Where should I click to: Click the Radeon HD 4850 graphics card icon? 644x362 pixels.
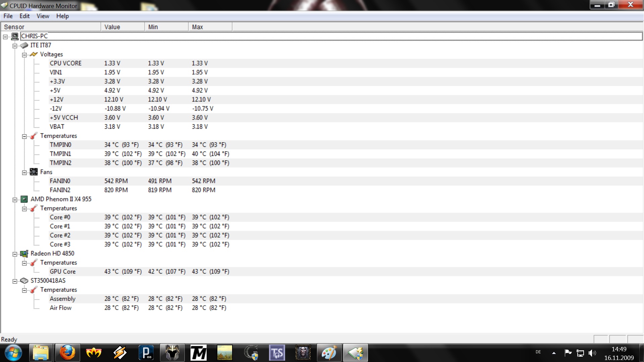tap(24, 253)
